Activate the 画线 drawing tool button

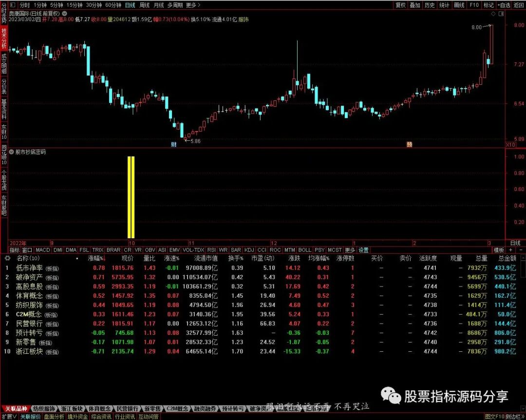[459, 5]
